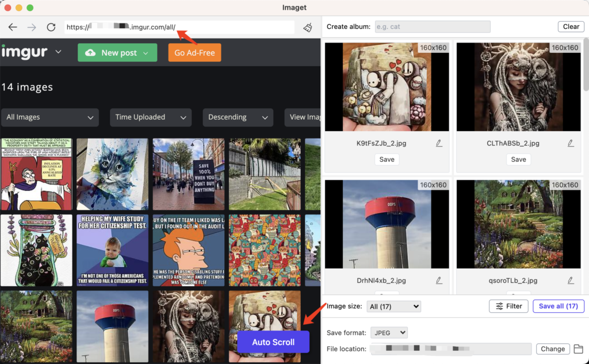
Task: Click the Clear button
Action: click(x=570, y=26)
